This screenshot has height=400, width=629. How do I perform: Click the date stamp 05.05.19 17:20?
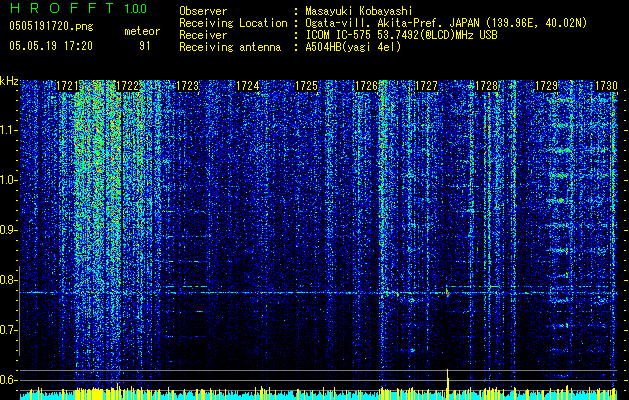(51, 46)
